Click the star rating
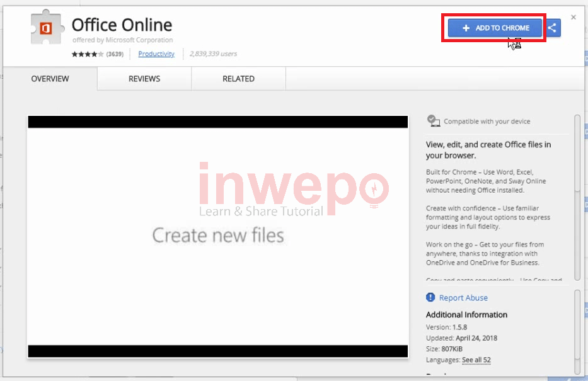The height and width of the screenshot is (381, 588). (88, 54)
